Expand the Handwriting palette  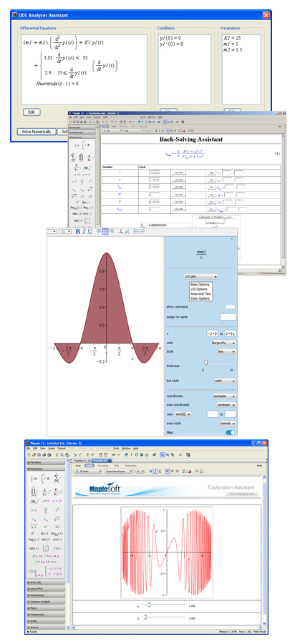(x=46, y=595)
